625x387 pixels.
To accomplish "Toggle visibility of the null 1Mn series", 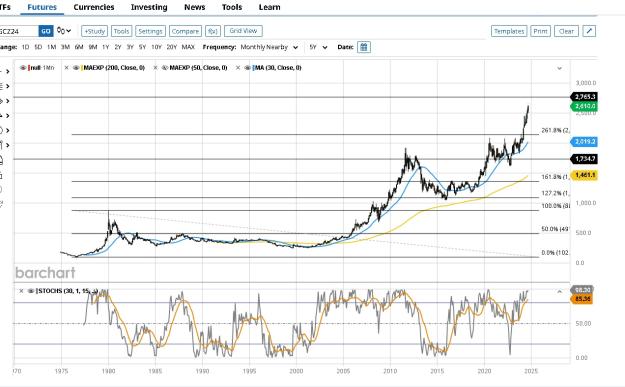I will (x=23, y=68).
